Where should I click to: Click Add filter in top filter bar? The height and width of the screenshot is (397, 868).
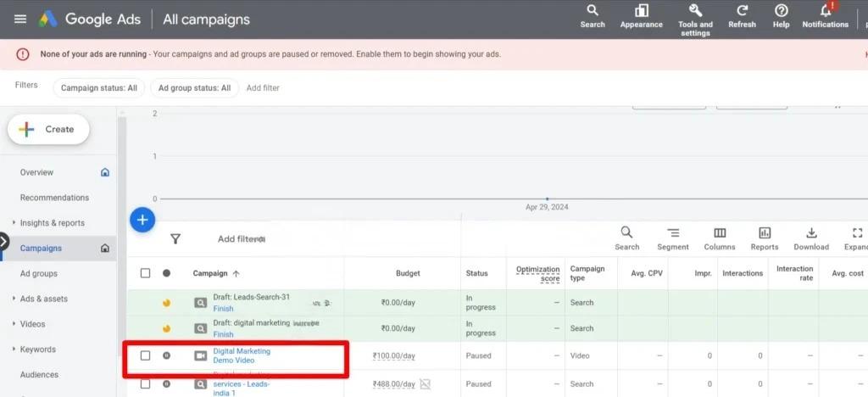(263, 88)
